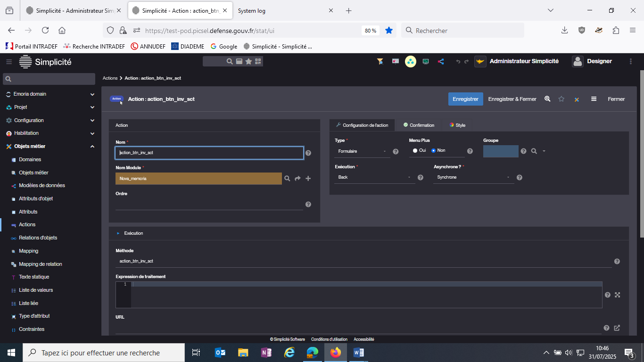The height and width of the screenshot is (362, 644).
Task: Select the Oui radio for Menu Plus
Action: tap(415, 150)
